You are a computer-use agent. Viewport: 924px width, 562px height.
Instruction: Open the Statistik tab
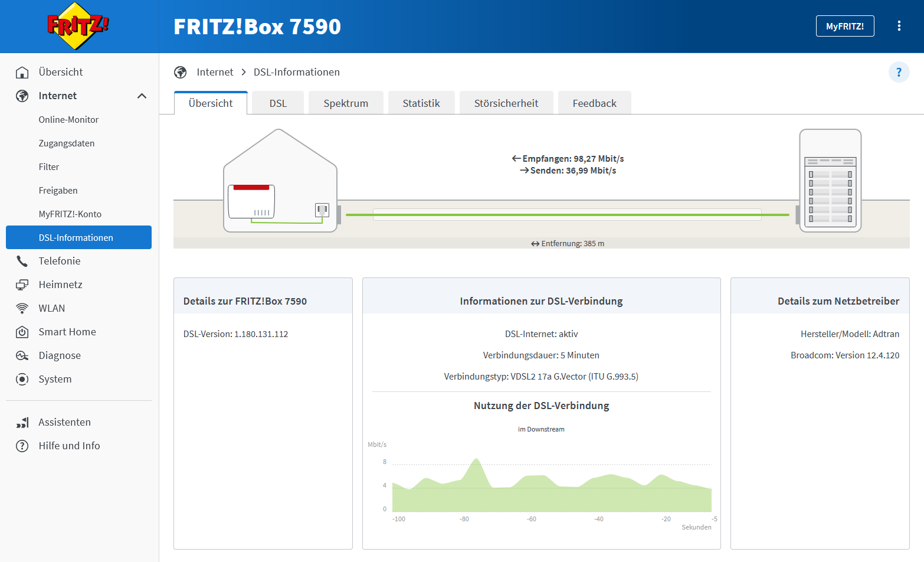point(421,103)
